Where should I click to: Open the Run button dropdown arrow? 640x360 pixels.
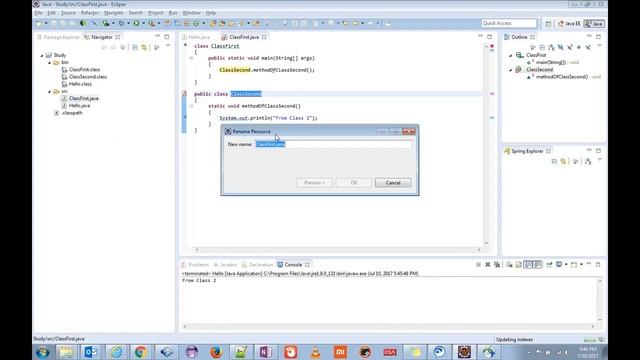click(x=143, y=23)
